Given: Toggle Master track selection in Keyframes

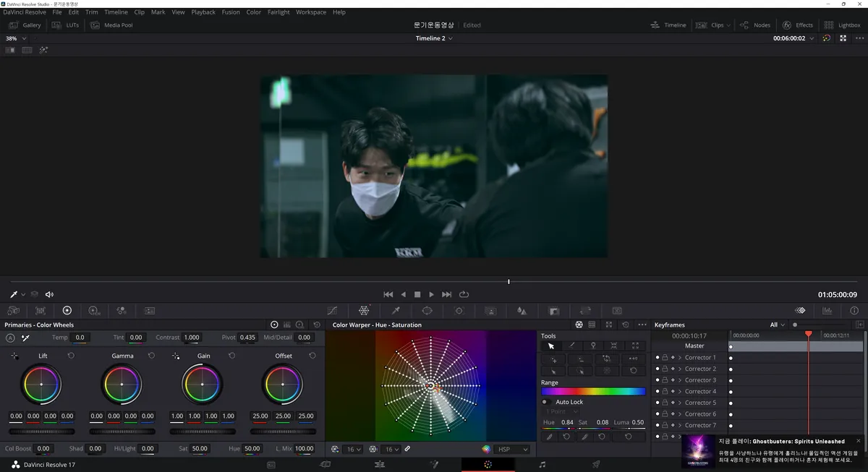Looking at the screenshot, I should [694, 346].
